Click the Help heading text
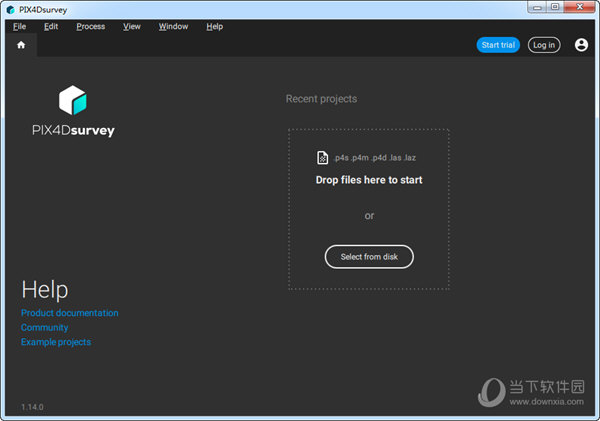Image resolution: width=600 pixels, height=421 pixels. click(45, 289)
